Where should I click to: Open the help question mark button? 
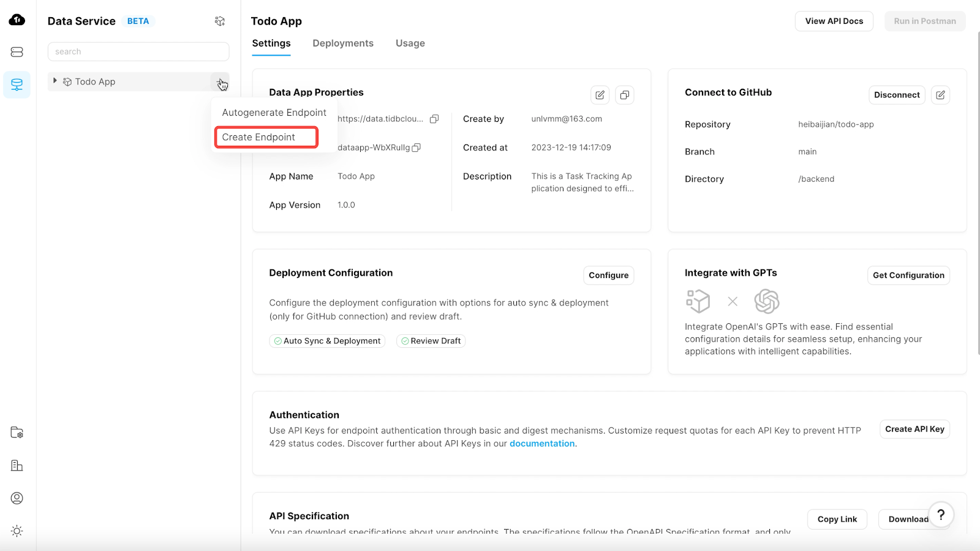pyautogui.click(x=941, y=515)
